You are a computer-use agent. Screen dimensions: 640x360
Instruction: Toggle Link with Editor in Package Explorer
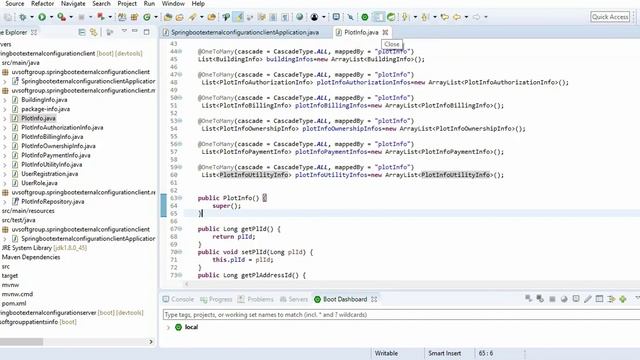coord(94,32)
